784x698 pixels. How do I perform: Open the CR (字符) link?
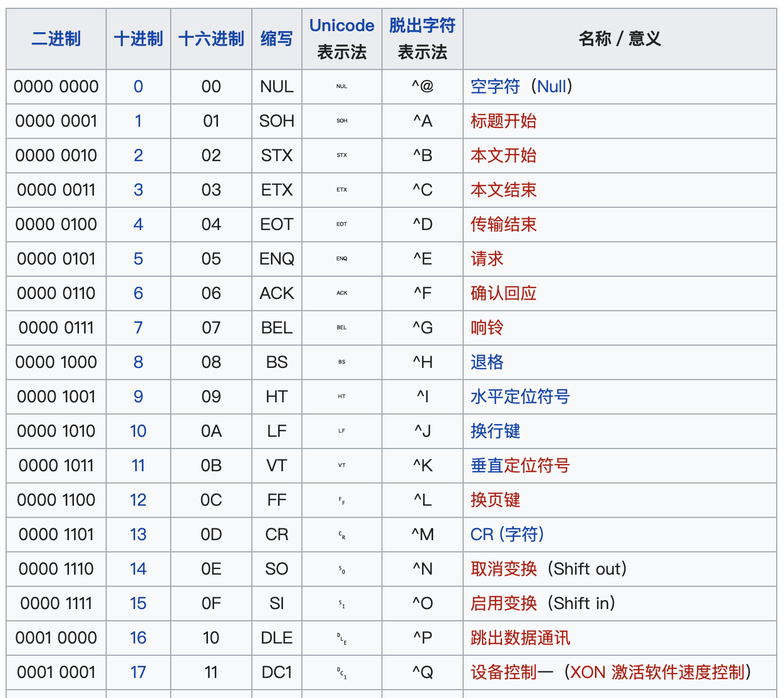[507, 535]
